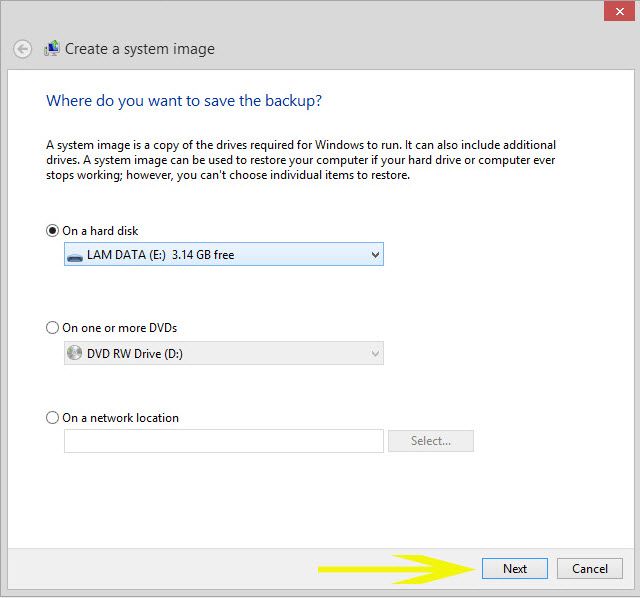Open the DVD drive dropdown arrow
This screenshot has width=640, height=598.
[x=375, y=352]
